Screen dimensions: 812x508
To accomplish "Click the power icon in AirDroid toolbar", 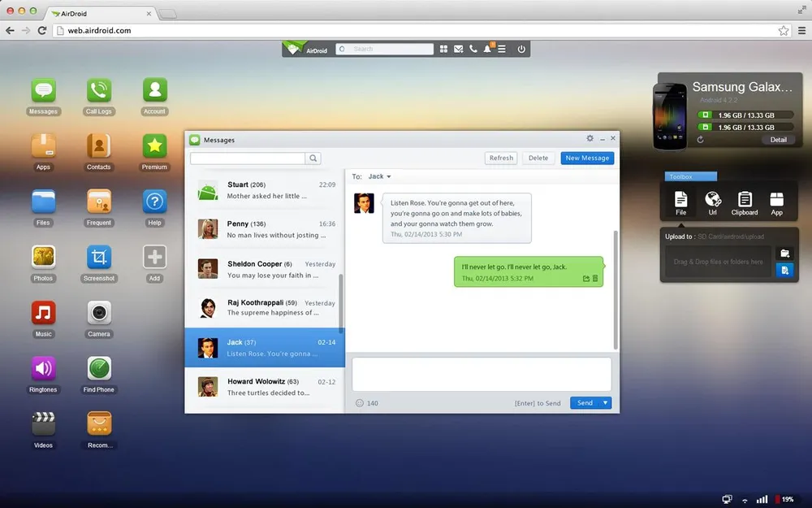I will coord(521,49).
